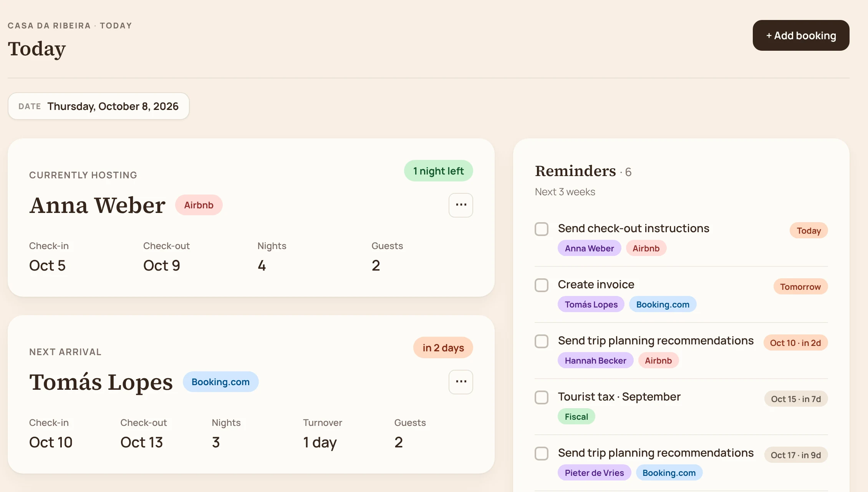Image resolution: width=868 pixels, height=492 pixels.
Task: Open the date picker showing Thursday, October 8, 2026
Action: (x=98, y=106)
